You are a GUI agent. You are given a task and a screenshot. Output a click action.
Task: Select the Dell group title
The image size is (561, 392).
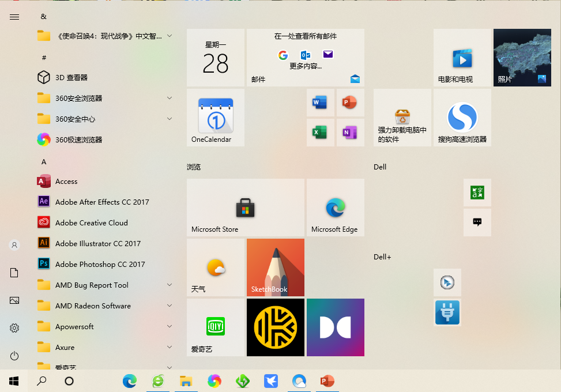(380, 167)
